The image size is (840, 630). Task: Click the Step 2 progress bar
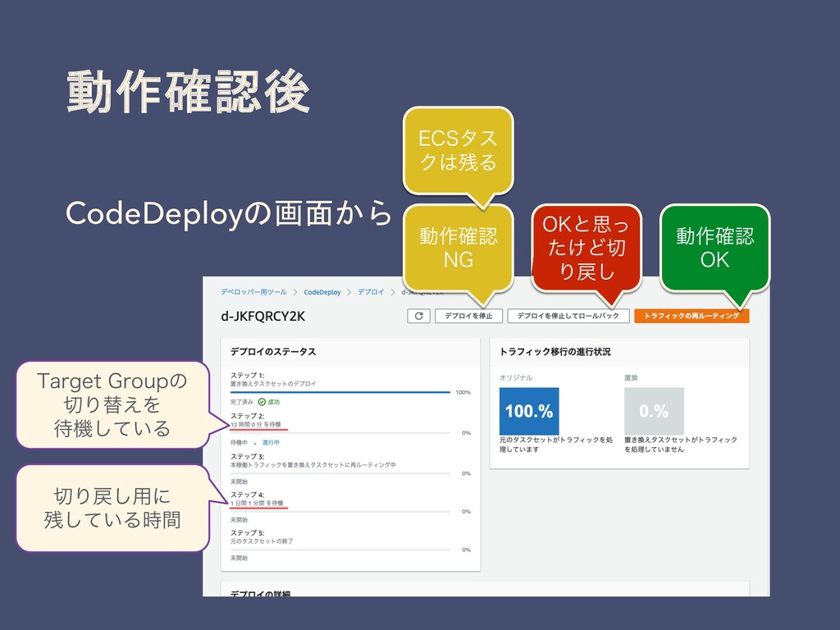click(340, 433)
